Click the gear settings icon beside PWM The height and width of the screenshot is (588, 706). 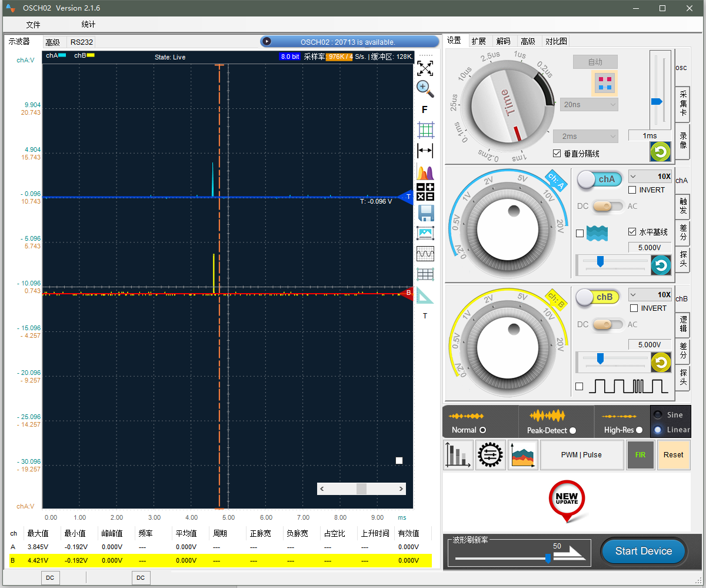[490, 454]
